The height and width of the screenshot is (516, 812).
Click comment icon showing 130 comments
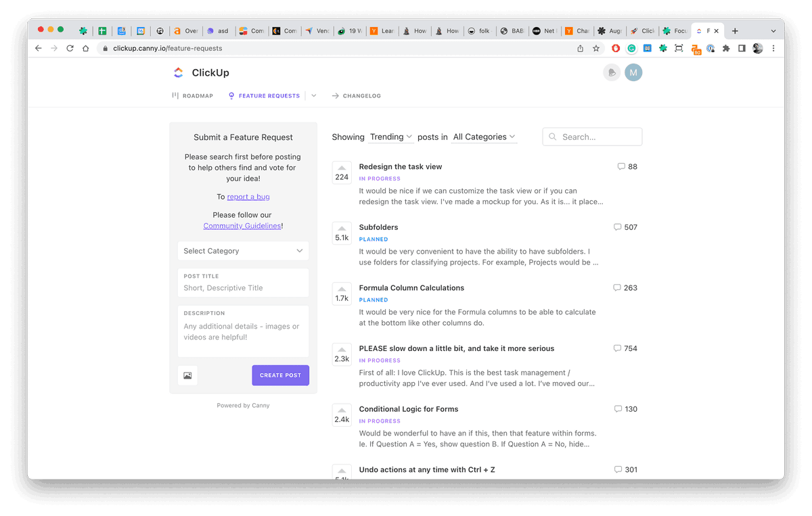618,409
